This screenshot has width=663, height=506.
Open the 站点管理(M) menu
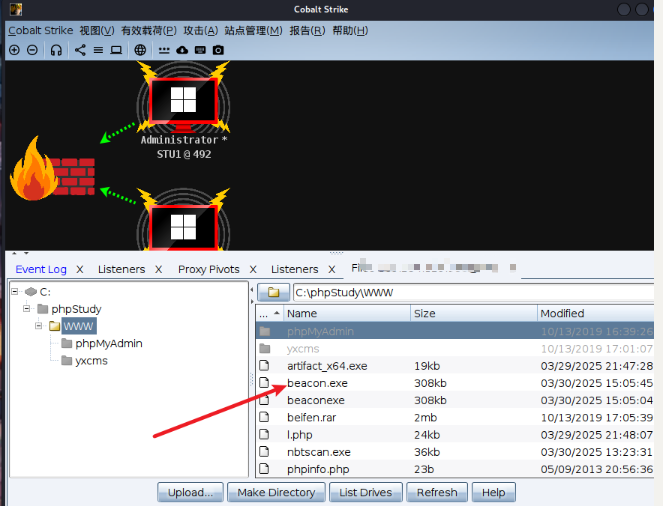coord(253,30)
